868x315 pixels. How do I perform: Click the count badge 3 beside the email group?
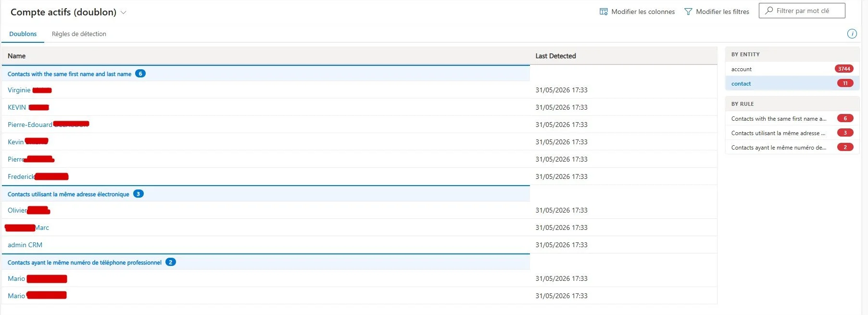[138, 194]
